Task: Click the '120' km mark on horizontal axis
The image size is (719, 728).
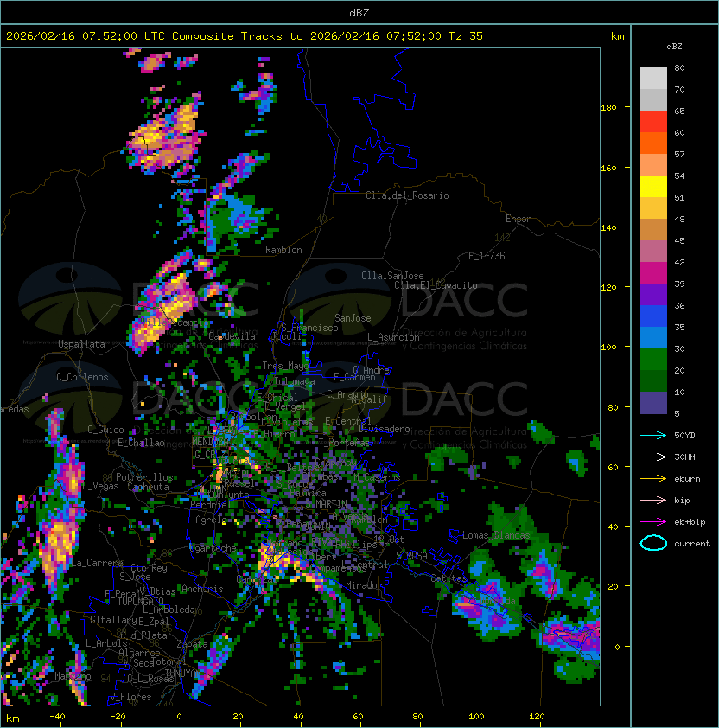Action: pos(537,717)
